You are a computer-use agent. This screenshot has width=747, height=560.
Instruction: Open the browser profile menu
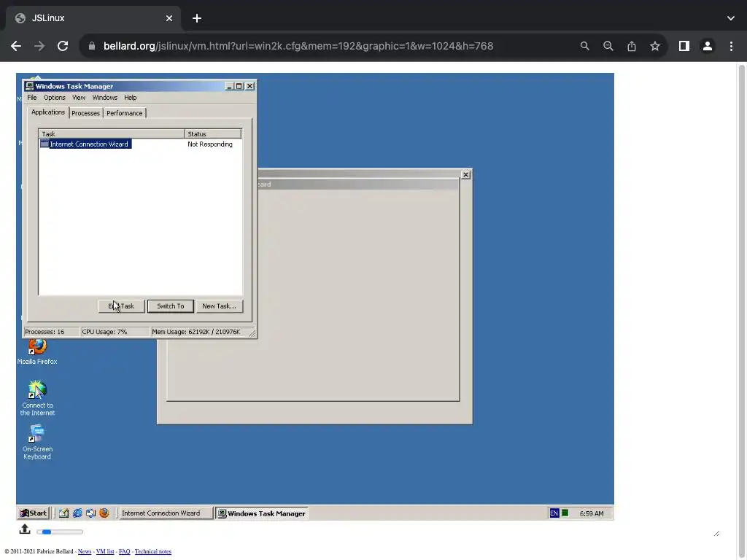tap(708, 46)
